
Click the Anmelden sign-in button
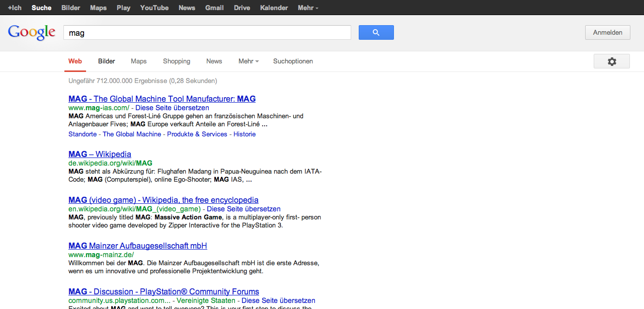coord(607,33)
